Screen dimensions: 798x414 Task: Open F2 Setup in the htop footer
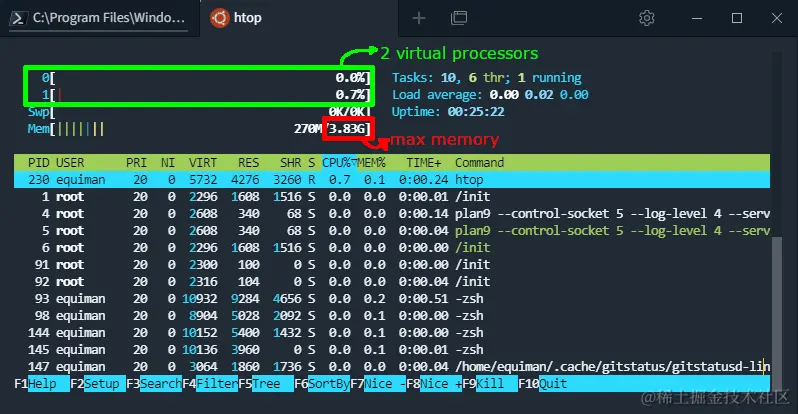pos(98,383)
